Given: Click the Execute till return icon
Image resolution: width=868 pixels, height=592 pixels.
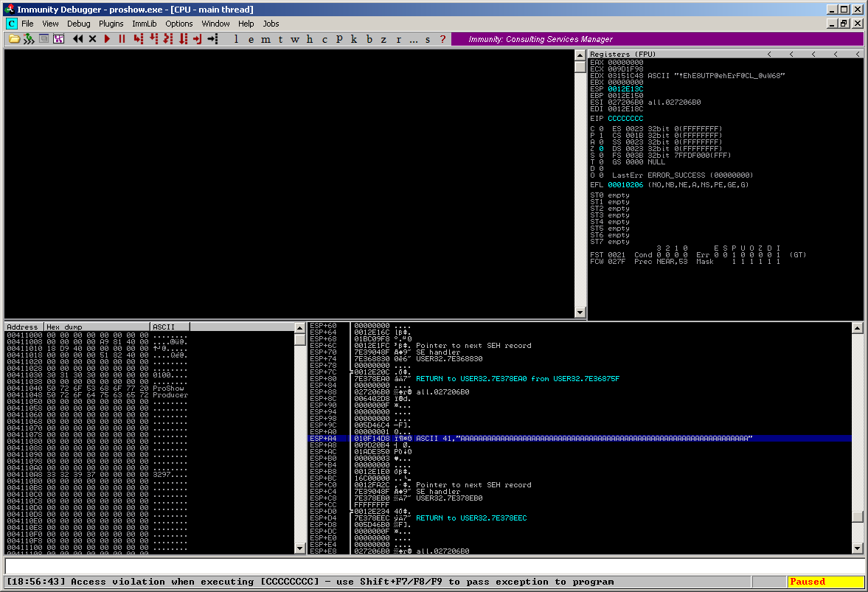Looking at the screenshot, I should [197, 39].
